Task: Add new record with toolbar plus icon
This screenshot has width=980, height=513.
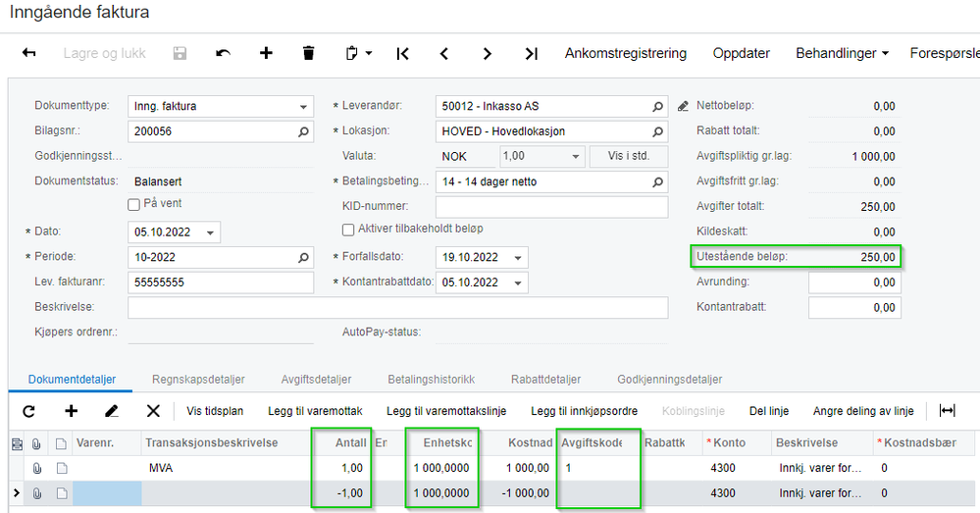Action: click(x=266, y=53)
